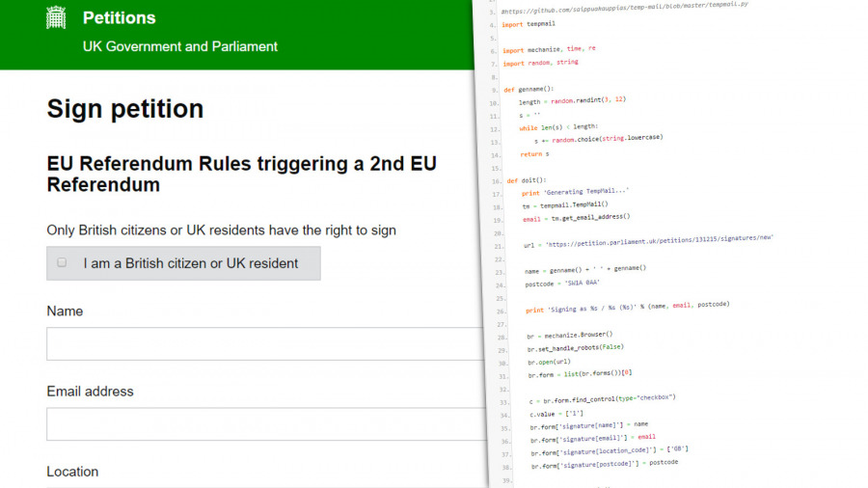The height and width of the screenshot is (488, 868).
Task: Click the 'br.form = list(br.forms())[0]' line
Action: coord(581,374)
